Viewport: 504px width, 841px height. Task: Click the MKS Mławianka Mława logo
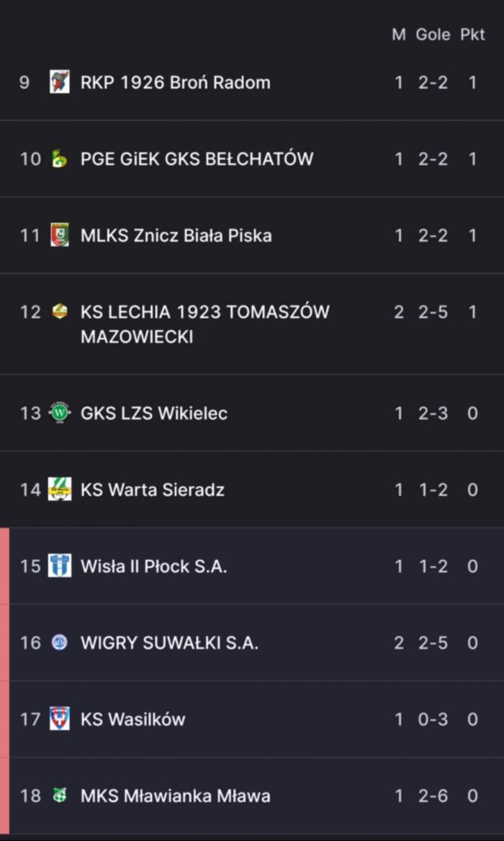[x=60, y=796]
